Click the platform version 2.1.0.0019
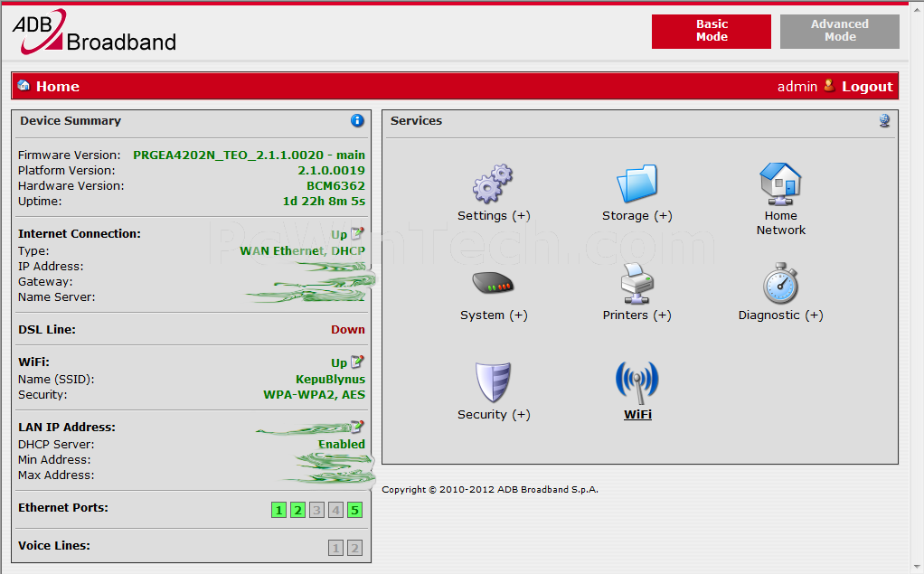924x574 pixels. (x=331, y=170)
